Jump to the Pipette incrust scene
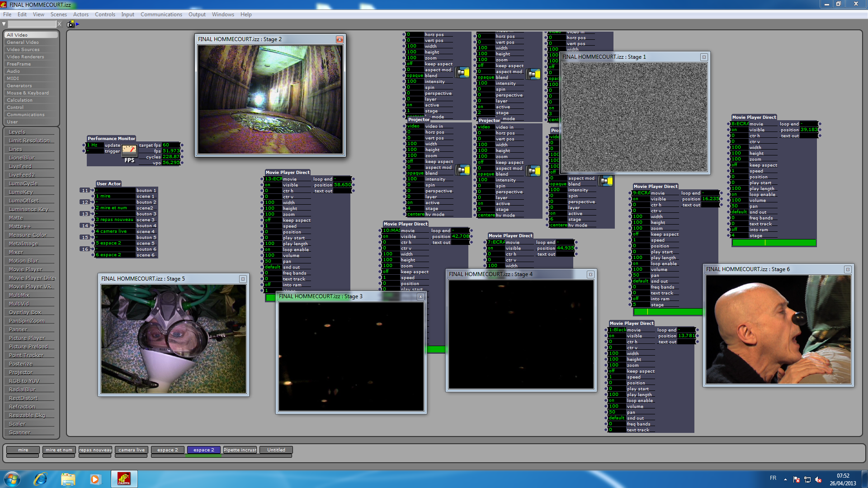Image resolution: width=868 pixels, height=488 pixels. [x=240, y=450]
